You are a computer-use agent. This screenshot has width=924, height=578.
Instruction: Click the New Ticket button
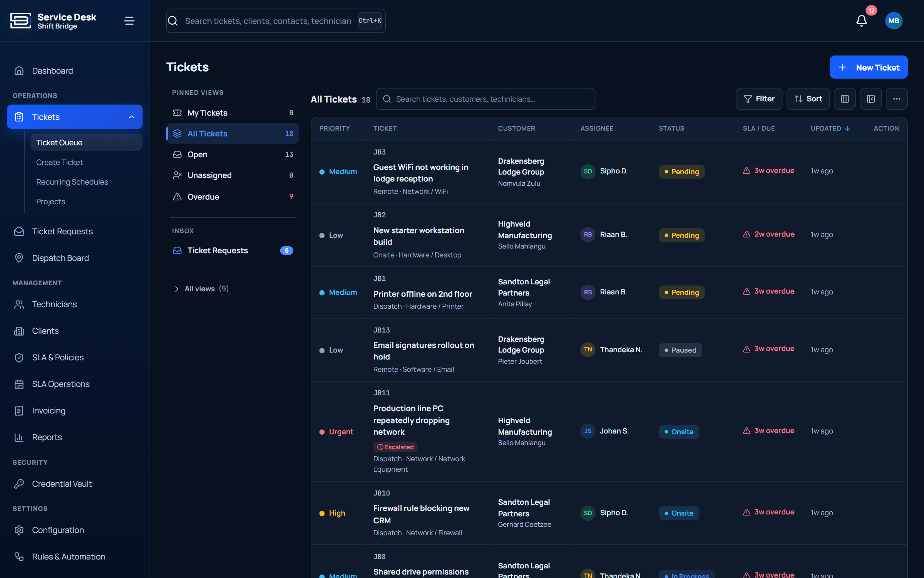click(869, 67)
